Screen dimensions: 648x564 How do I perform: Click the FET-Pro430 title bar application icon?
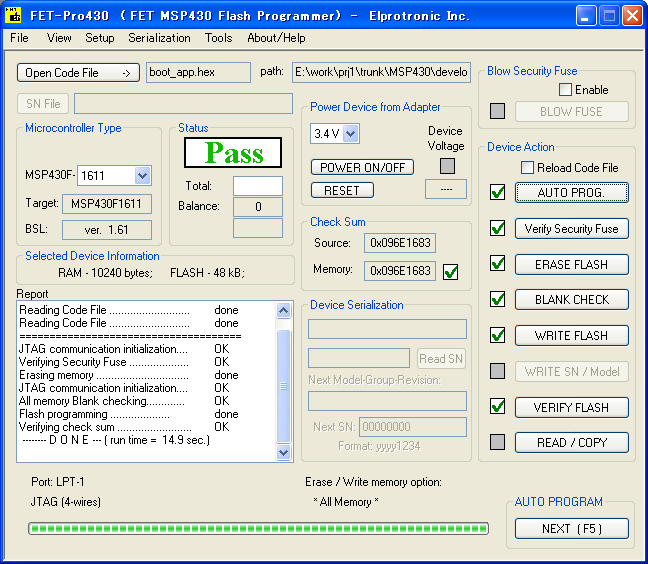[x=13, y=15]
